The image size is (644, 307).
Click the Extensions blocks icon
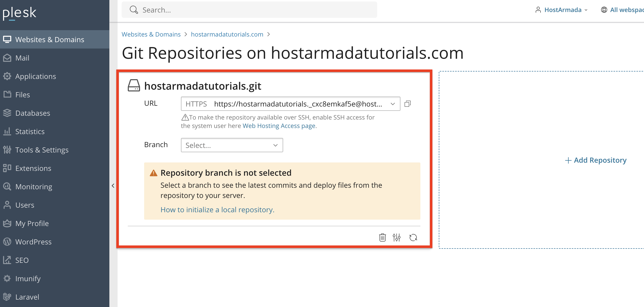7,168
